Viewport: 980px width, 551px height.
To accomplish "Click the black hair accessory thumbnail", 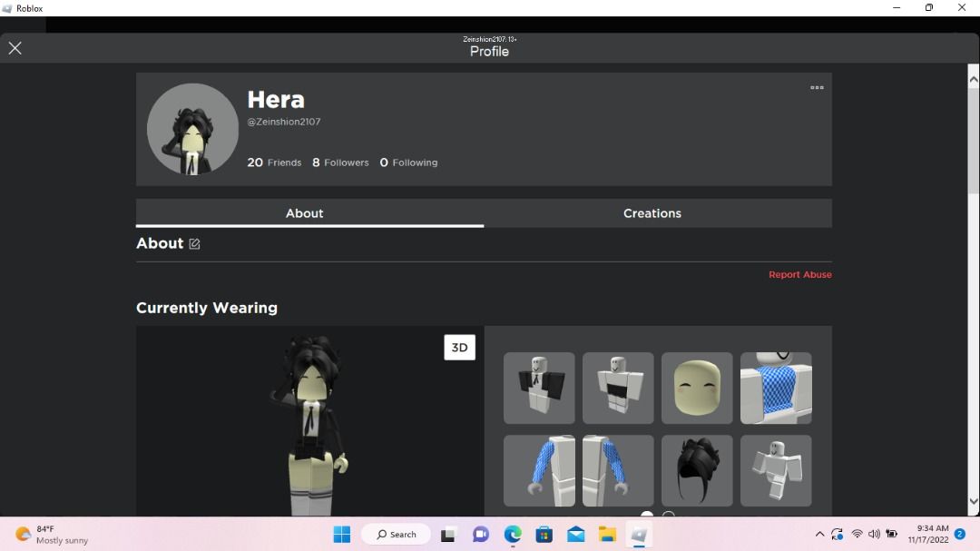I will (697, 470).
